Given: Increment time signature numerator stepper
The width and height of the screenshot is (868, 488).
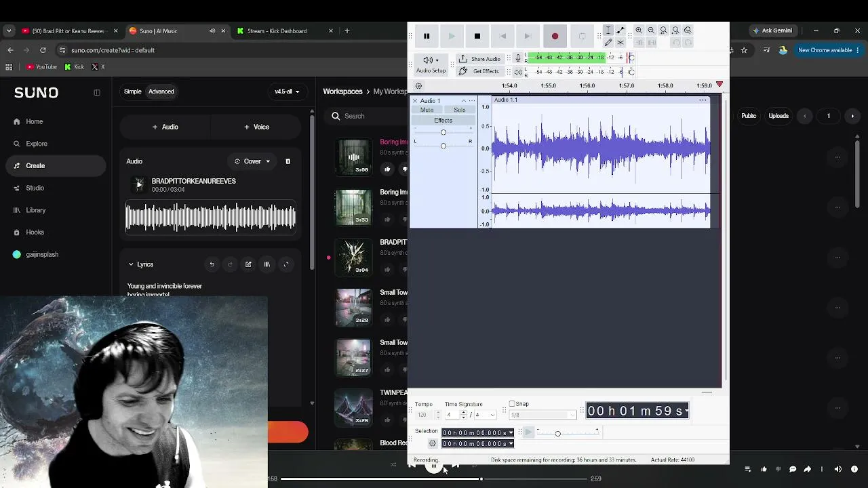Looking at the screenshot, I should click(x=464, y=413).
